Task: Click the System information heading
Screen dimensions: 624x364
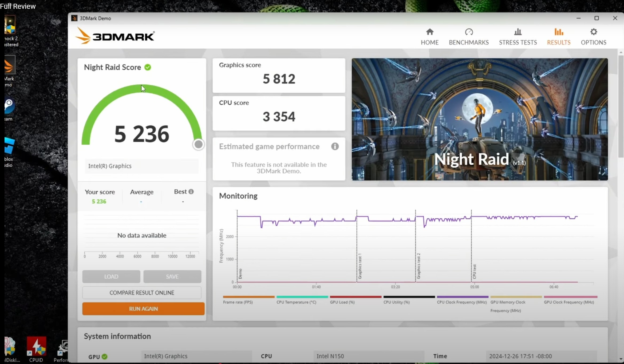Action: tap(117, 336)
